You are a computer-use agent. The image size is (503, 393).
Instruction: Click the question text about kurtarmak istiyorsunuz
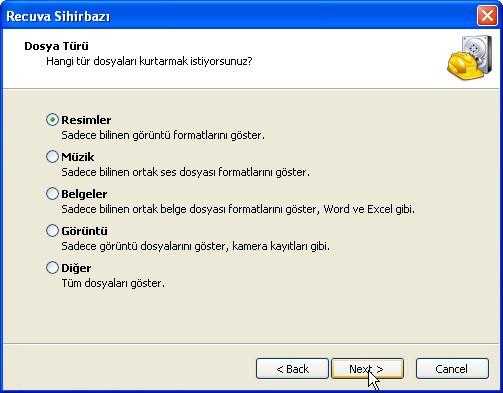pyautogui.click(x=149, y=61)
